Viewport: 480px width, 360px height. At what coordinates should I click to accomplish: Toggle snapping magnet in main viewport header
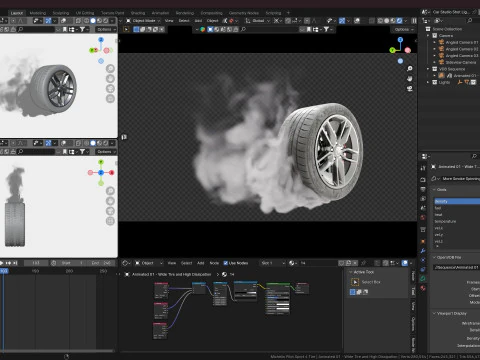[x=289, y=21]
